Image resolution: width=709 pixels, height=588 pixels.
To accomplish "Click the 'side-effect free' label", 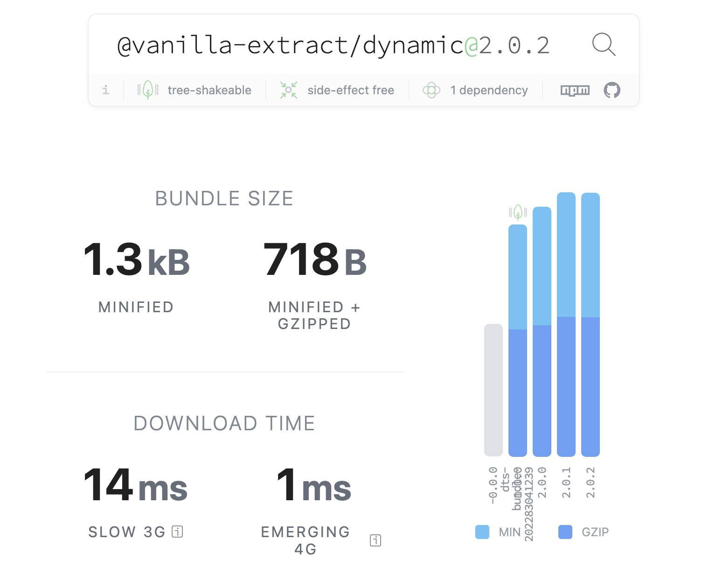I will 351,90.
